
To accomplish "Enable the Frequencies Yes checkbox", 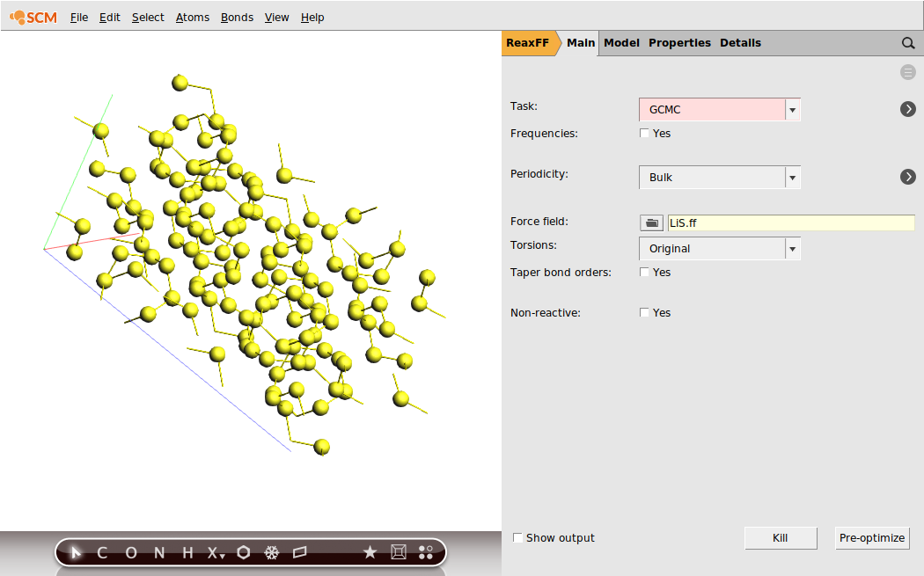I will [x=644, y=133].
